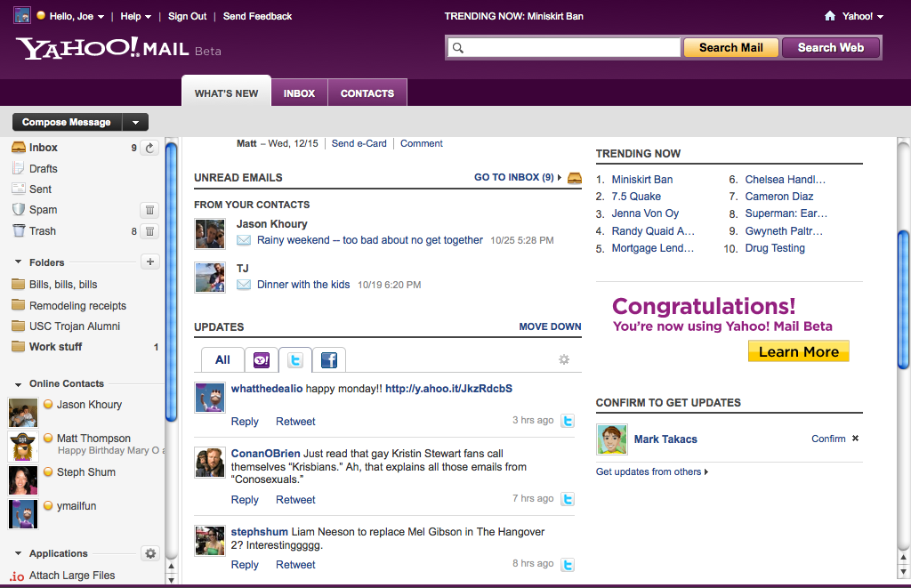Dismiss Mark Takacs confirm request
Image resolution: width=911 pixels, height=588 pixels.
pyautogui.click(x=855, y=439)
